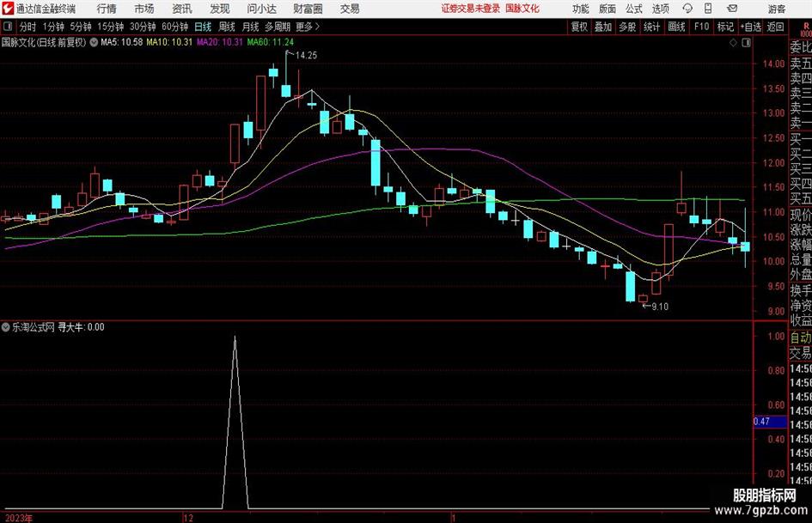The image size is (812, 523).
Task: Open the 资讯 menu
Action: click(x=182, y=9)
